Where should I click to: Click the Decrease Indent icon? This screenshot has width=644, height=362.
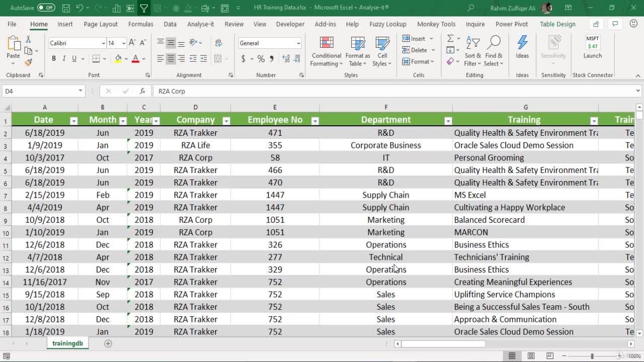coord(193,59)
